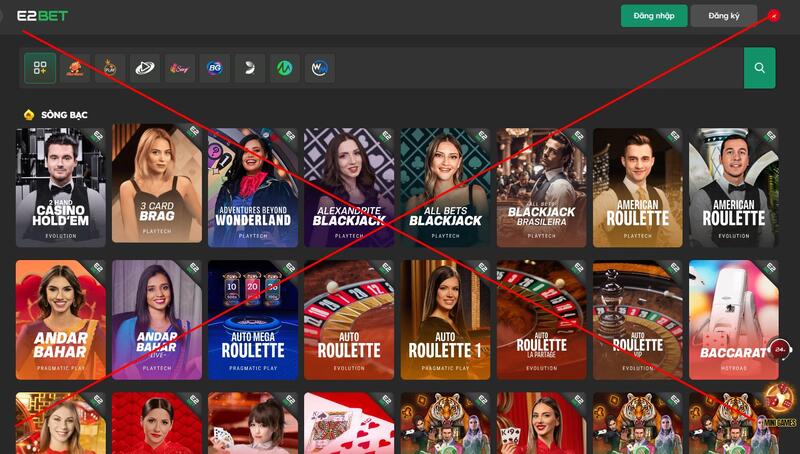Select the all-games grid filter icon
800x454 pixels.
click(40, 68)
